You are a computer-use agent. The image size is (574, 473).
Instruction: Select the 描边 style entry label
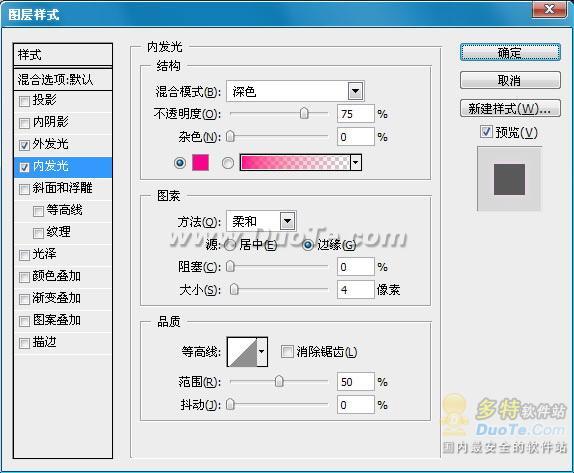pos(44,342)
